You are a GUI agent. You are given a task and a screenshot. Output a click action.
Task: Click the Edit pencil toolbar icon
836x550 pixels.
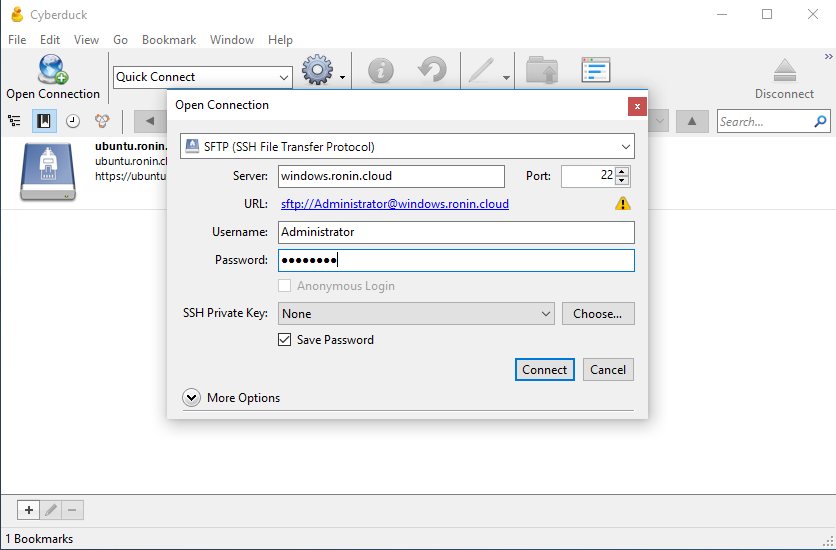pyautogui.click(x=481, y=71)
